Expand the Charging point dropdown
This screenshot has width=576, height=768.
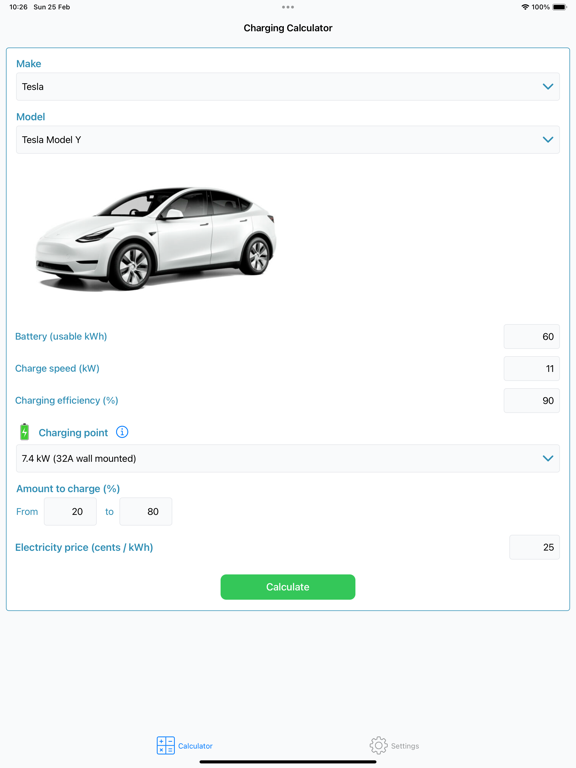[288, 458]
